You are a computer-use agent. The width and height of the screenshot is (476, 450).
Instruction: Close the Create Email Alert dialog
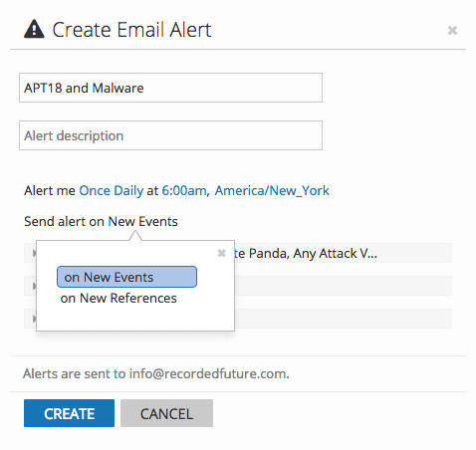click(452, 31)
